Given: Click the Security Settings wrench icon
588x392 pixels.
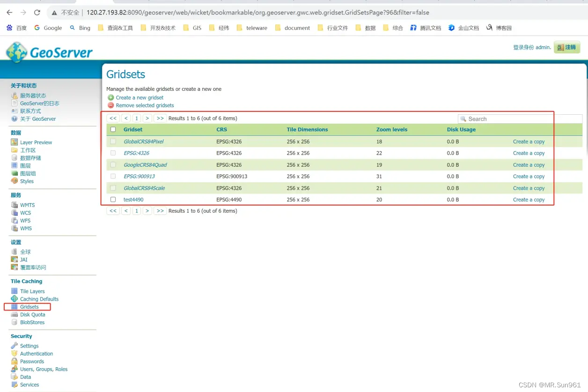Looking at the screenshot, I should 15,346.
